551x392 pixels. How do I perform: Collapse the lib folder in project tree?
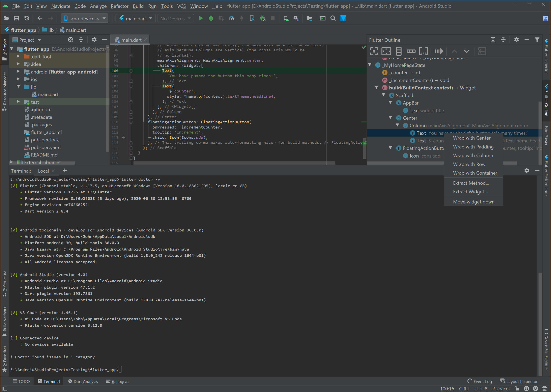(19, 87)
